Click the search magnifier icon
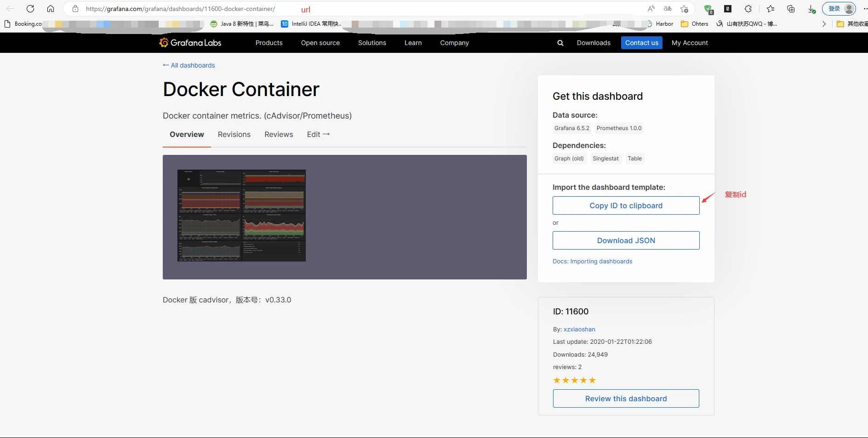Viewport: 868px width, 438px height. coord(560,43)
